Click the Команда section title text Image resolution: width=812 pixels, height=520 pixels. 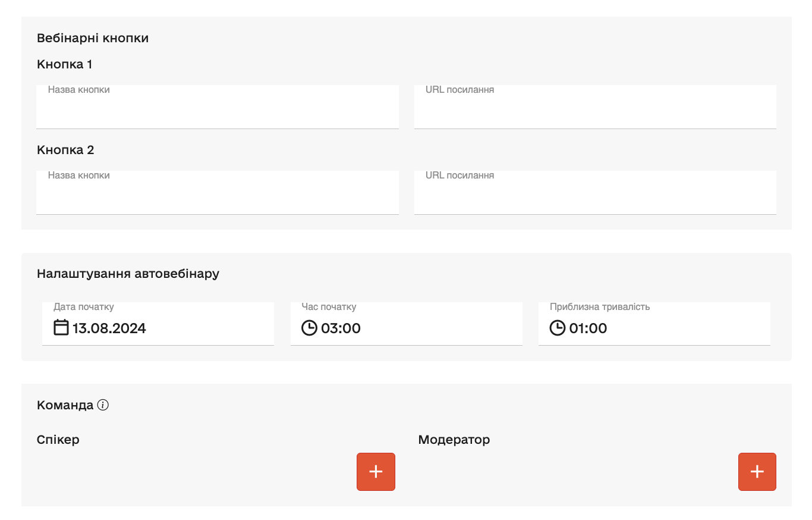(x=65, y=405)
